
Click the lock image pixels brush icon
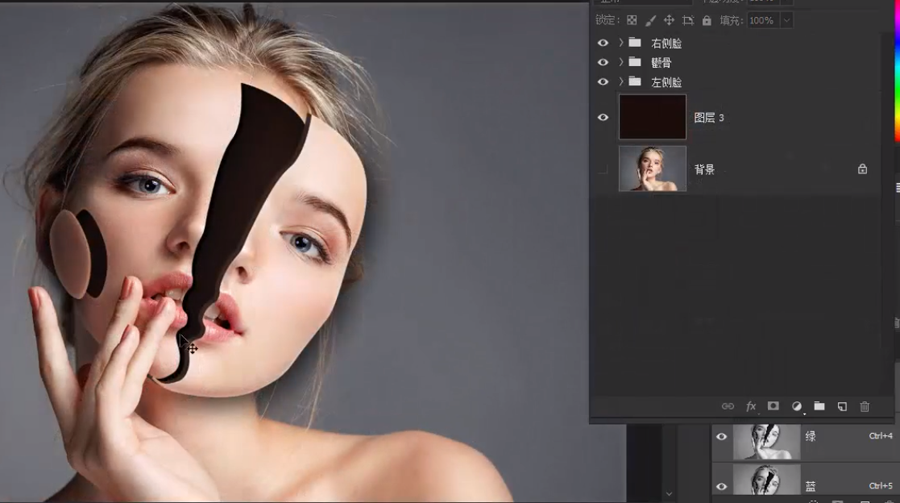(x=650, y=20)
